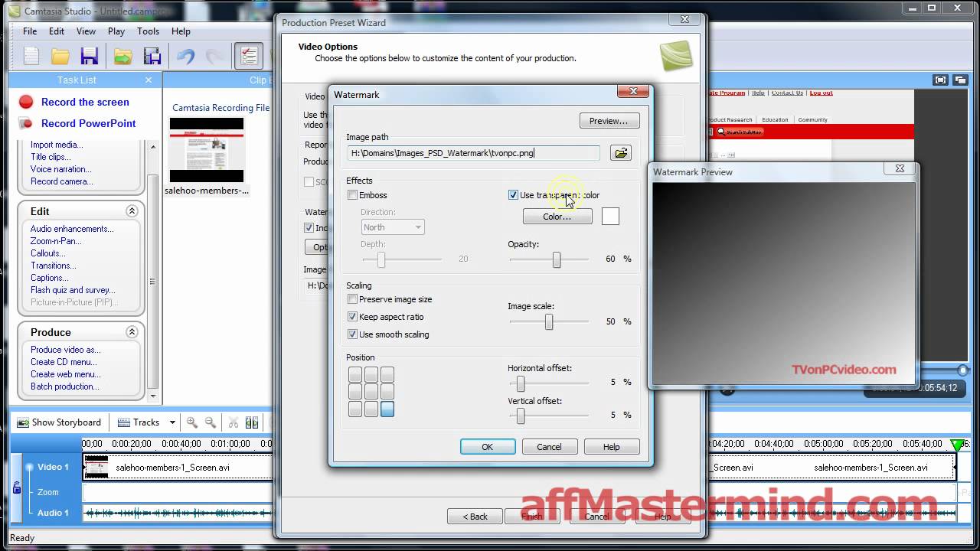Screen dimensions: 980x551
Task: Enable the Emboss checkbox
Action: pos(353,195)
